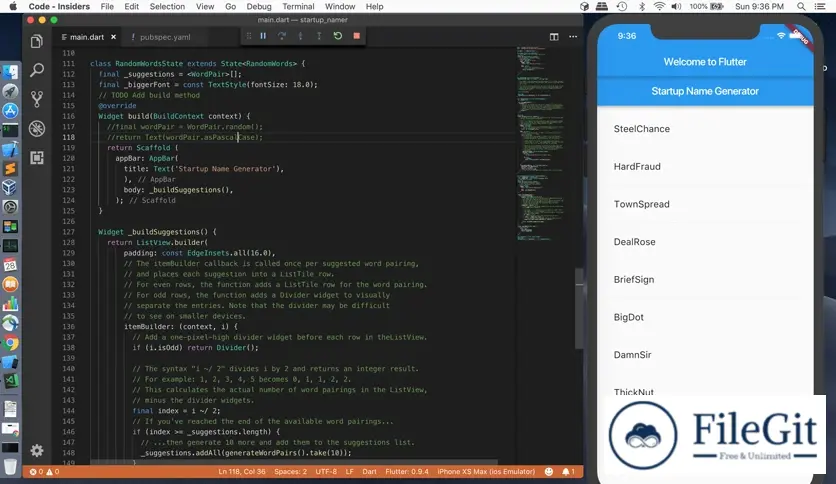The width and height of the screenshot is (836, 484).
Task: Select the Dart language mode entry
Action: tap(369, 472)
